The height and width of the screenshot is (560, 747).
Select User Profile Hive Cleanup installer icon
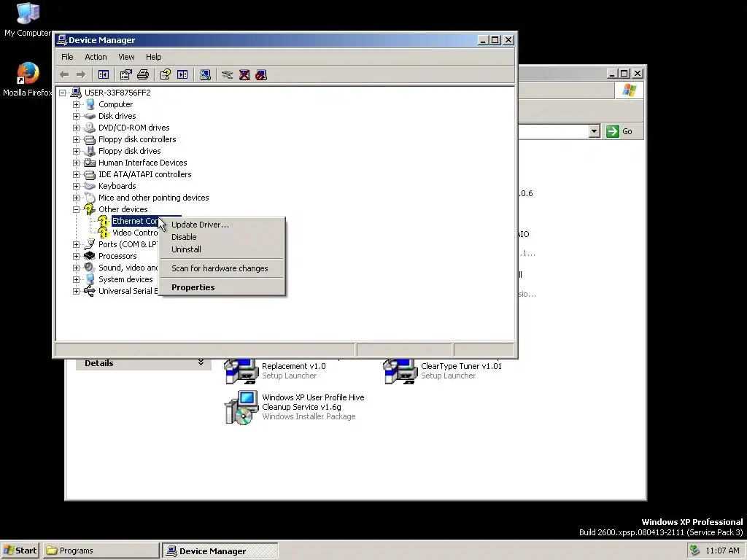pos(241,407)
